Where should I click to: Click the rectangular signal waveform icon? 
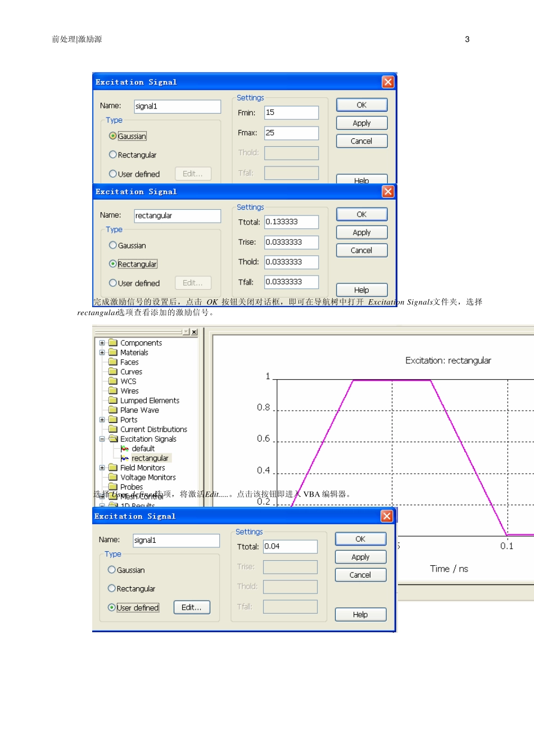pyautogui.click(x=125, y=458)
